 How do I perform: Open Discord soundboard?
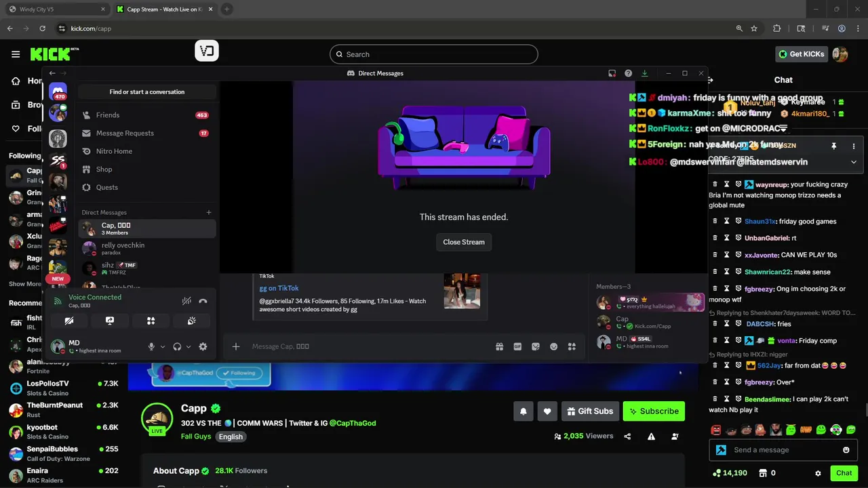(x=192, y=321)
